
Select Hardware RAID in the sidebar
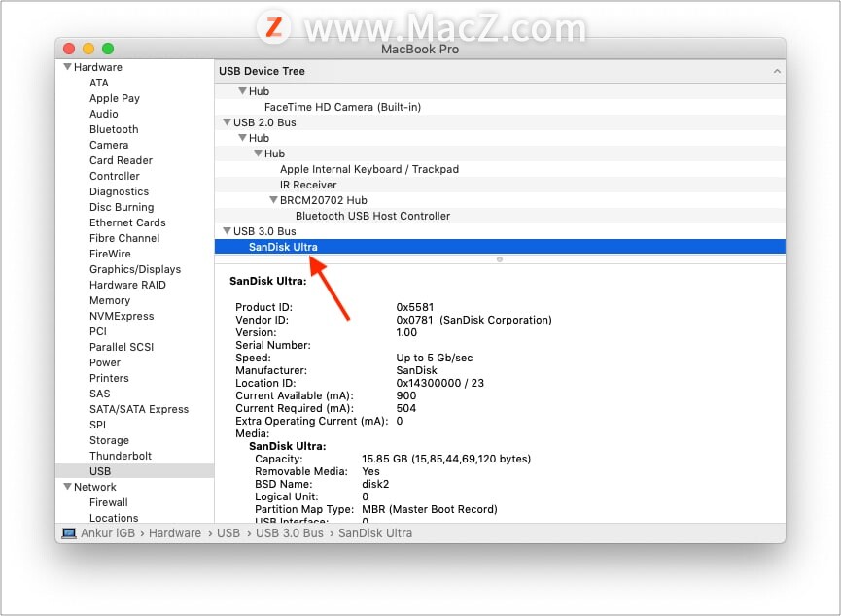[x=127, y=285]
